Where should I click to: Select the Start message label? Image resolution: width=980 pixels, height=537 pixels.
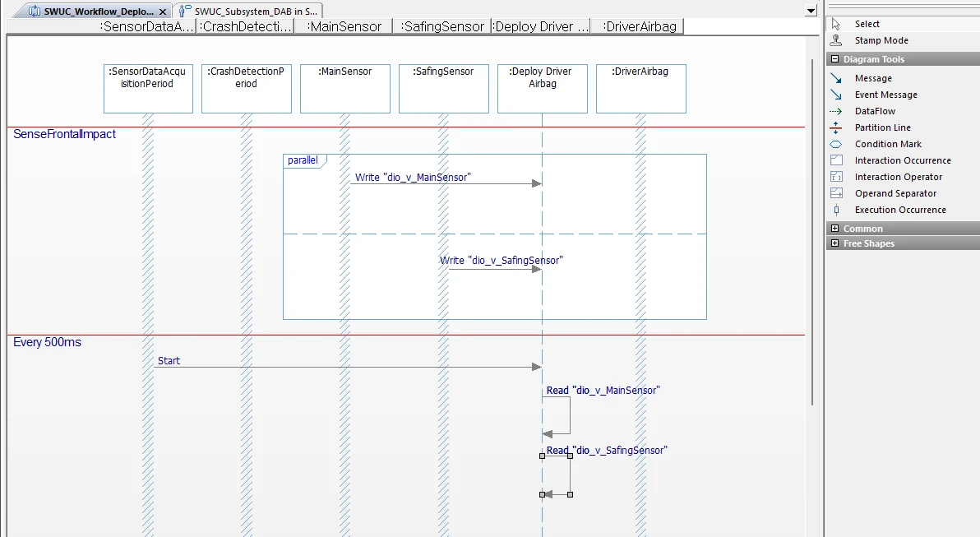click(169, 361)
